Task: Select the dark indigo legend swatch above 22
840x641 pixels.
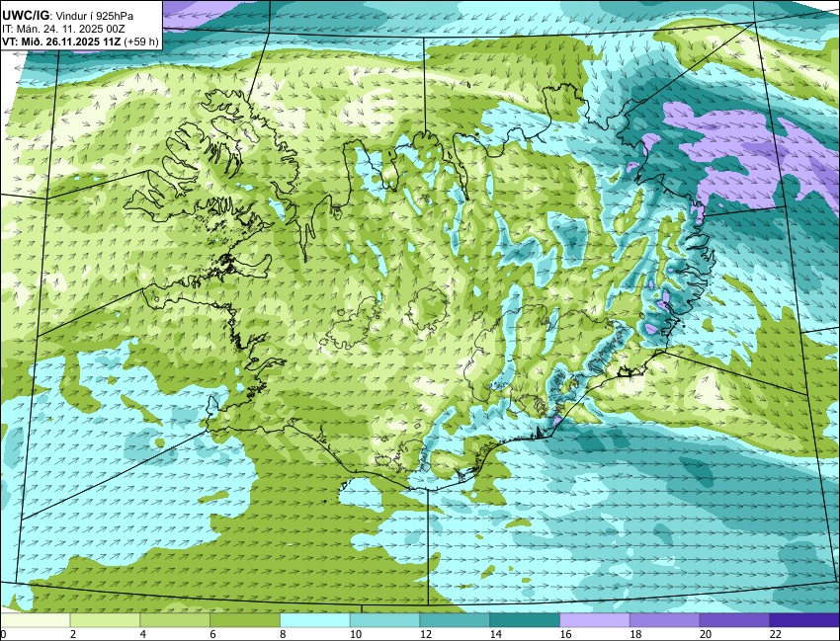Action: pos(804,620)
